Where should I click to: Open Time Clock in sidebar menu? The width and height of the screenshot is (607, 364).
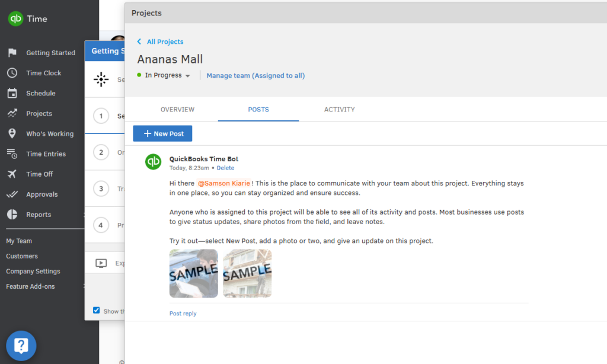pos(44,73)
